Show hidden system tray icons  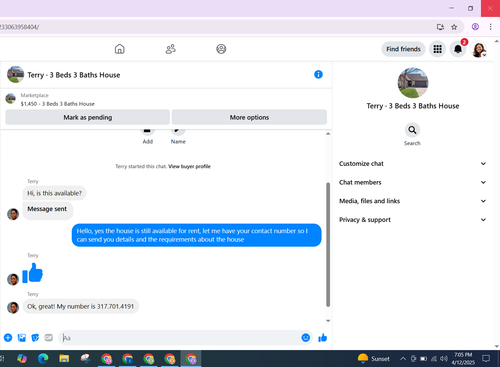point(403,359)
